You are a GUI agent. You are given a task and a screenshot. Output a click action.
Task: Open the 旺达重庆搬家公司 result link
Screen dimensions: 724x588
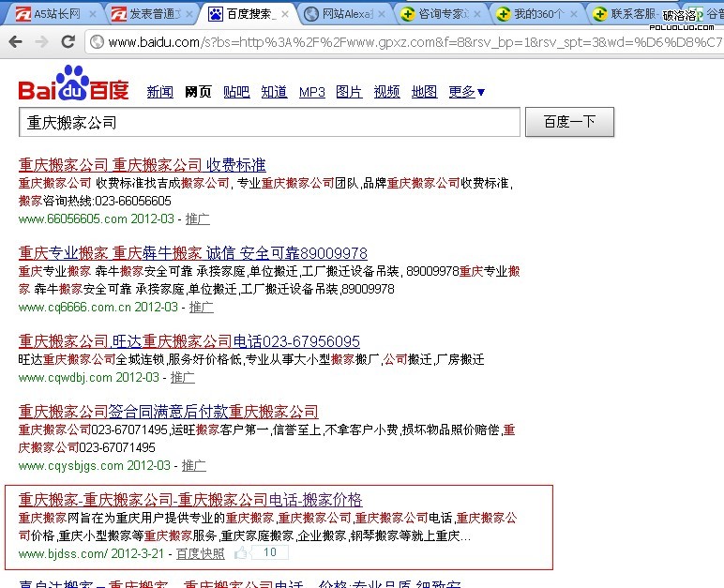(189, 341)
